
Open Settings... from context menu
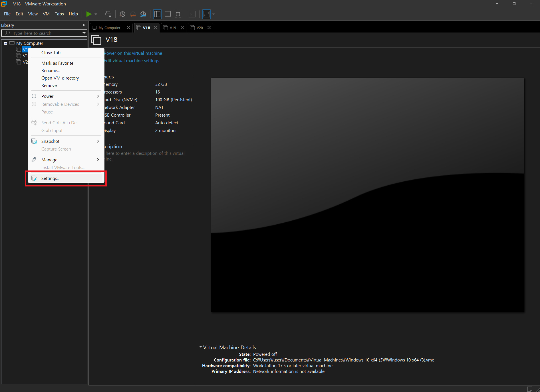point(66,178)
